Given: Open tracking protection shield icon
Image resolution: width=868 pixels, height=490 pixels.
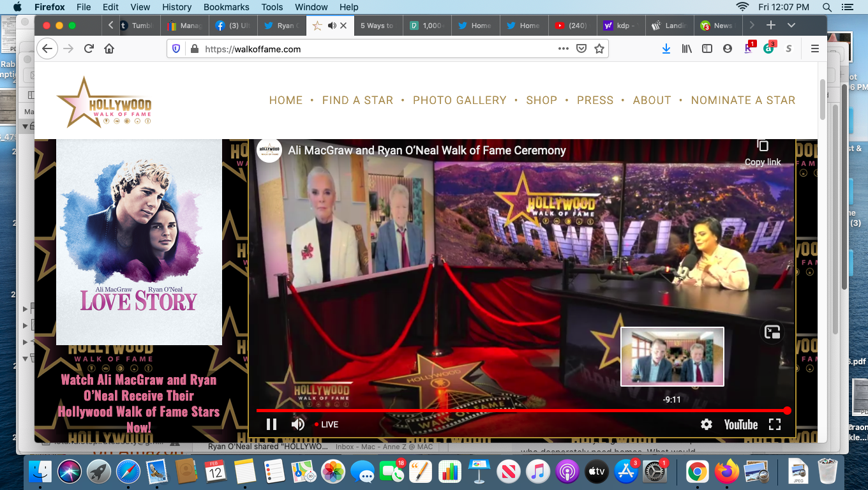Looking at the screenshot, I should click(177, 48).
